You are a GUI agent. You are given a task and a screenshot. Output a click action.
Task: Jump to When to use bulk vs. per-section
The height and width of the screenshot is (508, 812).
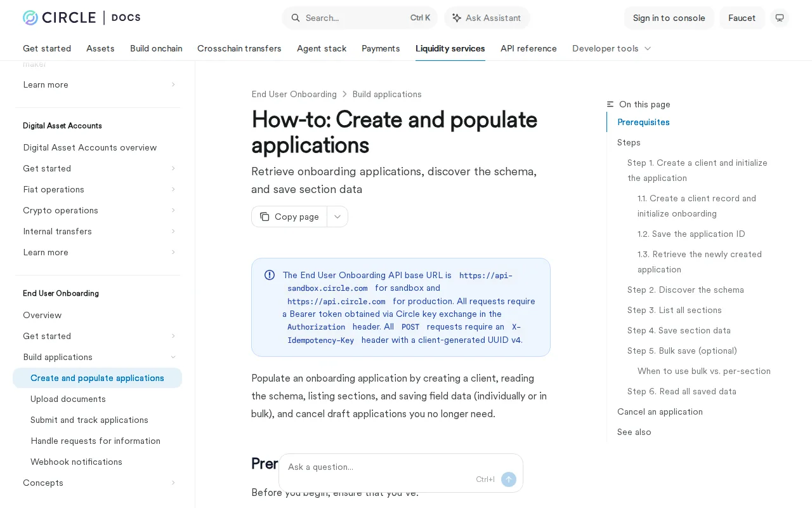pos(704,371)
